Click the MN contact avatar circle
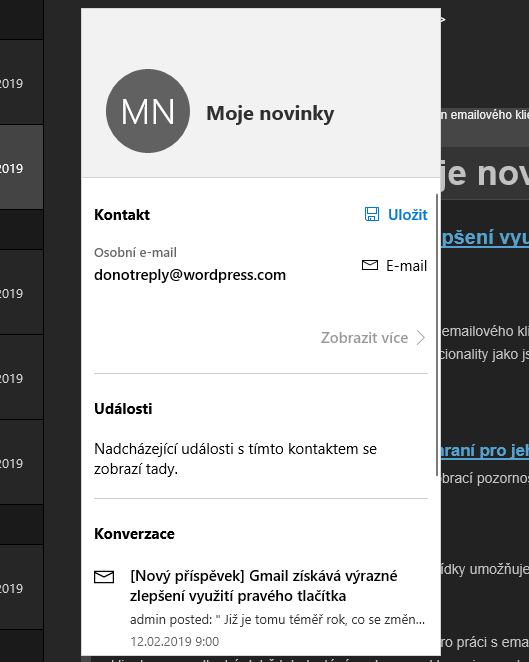529x662 pixels. [x=148, y=111]
